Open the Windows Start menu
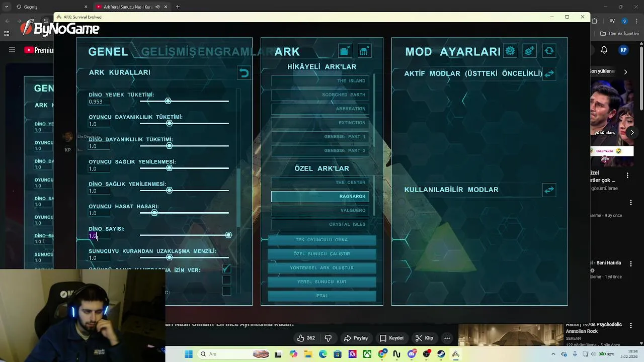The image size is (644, 362). coord(189,354)
